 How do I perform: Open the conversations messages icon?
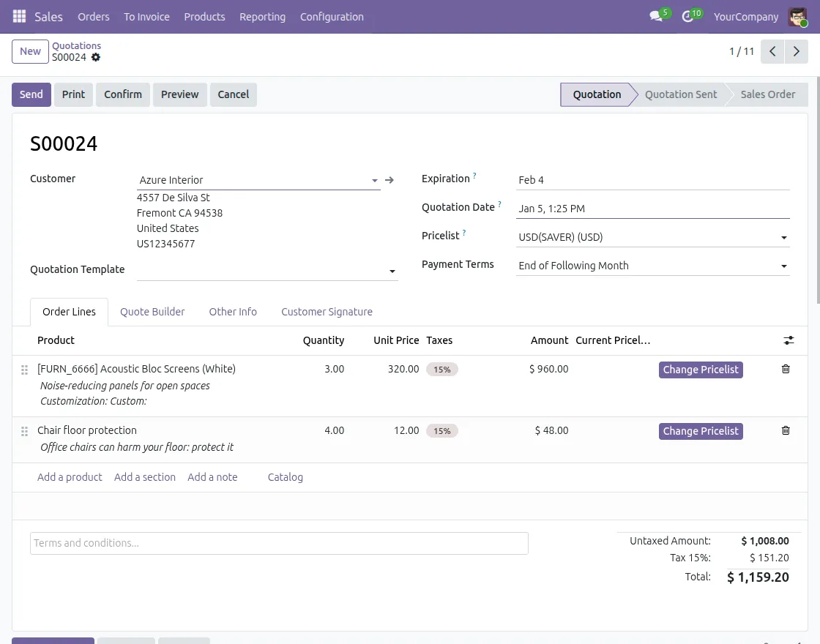click(656, 16)
